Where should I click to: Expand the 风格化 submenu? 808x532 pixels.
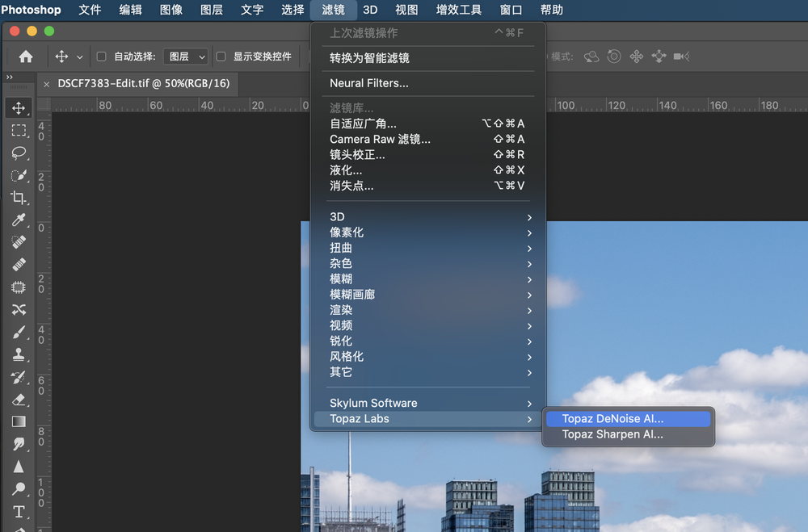429,356
